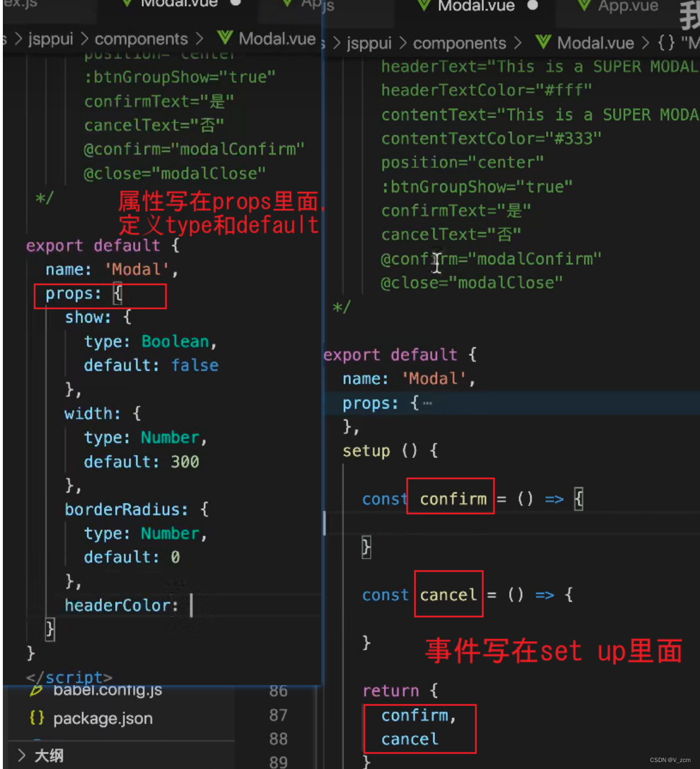
Task: Switch to the right Modal.vue tab
Action: tap(476, 6)
